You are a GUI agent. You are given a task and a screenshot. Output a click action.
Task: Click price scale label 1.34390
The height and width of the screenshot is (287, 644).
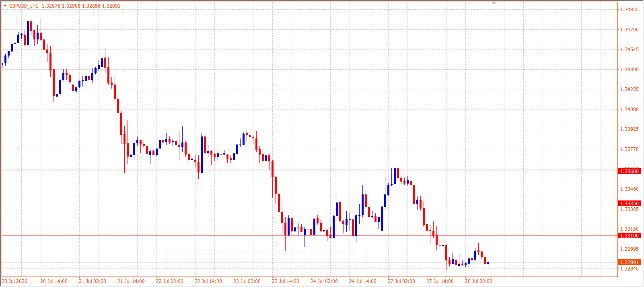630,70
